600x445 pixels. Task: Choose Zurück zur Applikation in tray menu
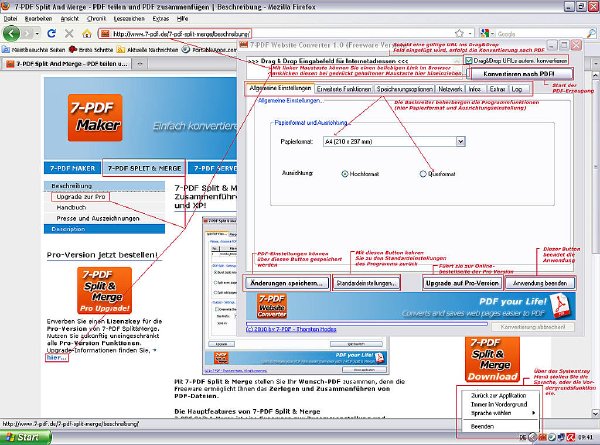click(499, 396)
